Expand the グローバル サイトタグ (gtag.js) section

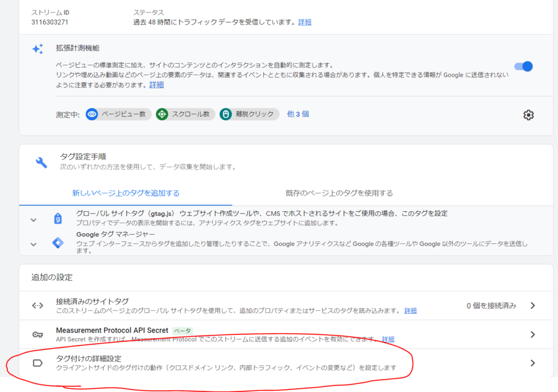click(33, 220)
